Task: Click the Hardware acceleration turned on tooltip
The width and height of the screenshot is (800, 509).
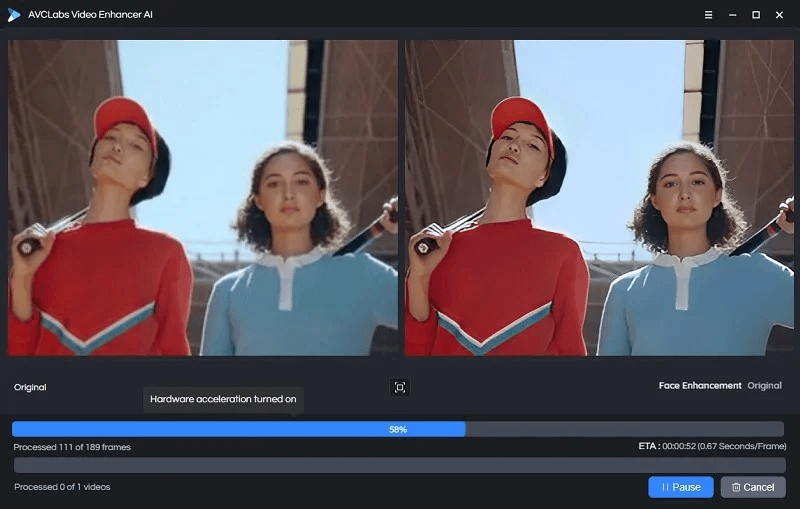Action: click(223, 399)
